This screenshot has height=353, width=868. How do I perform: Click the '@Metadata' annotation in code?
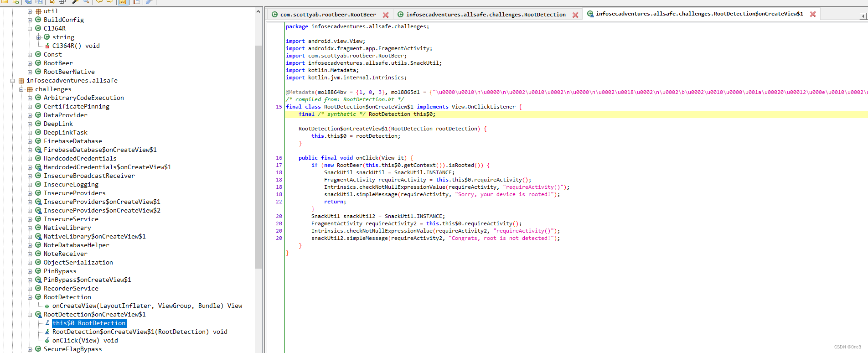pyautogui.click(x=300, y=92)
